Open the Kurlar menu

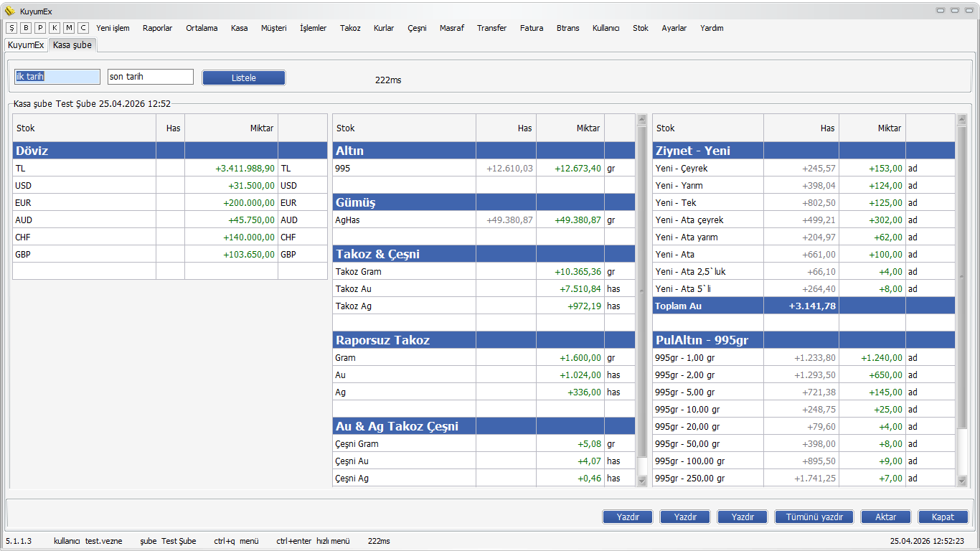(384, 28)
